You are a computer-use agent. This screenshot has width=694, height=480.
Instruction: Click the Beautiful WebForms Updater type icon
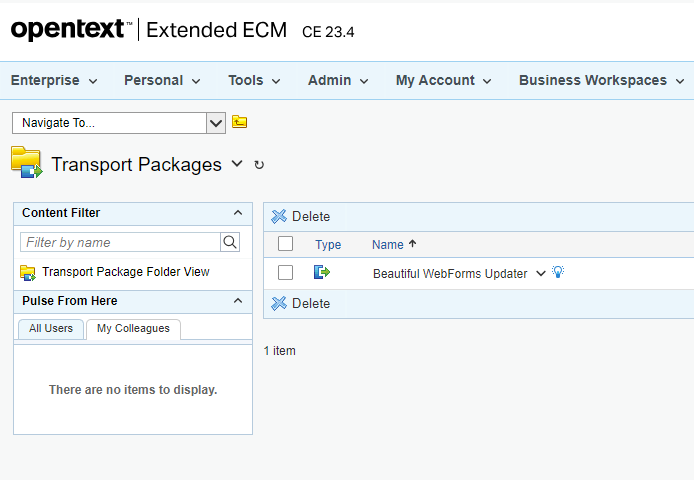tap(322, 272)
